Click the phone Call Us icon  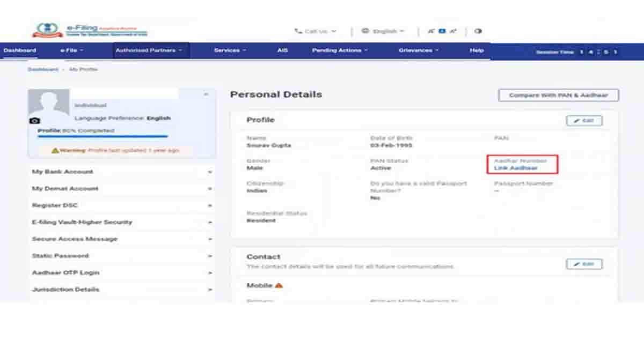(298, 31)
